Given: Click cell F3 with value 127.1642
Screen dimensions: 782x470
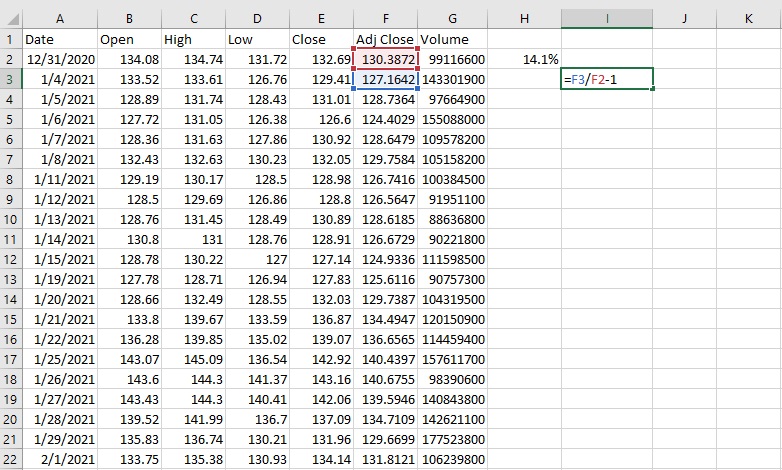Looking at the screenshot, I should (385, 79).
